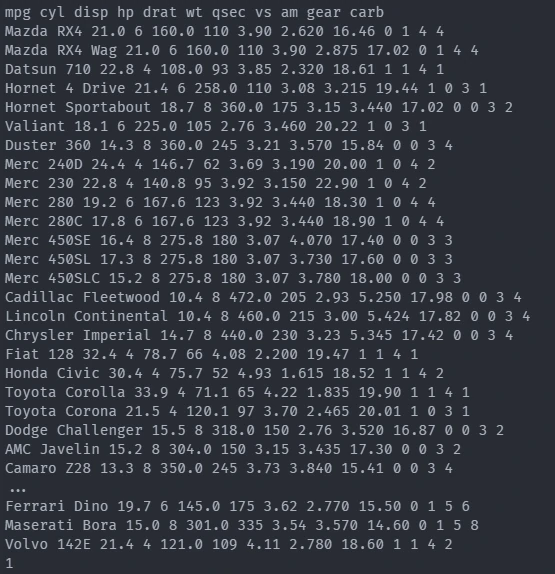Click the Ferrari Dino row
Screen dimensions: 555x574
point(237,507)
